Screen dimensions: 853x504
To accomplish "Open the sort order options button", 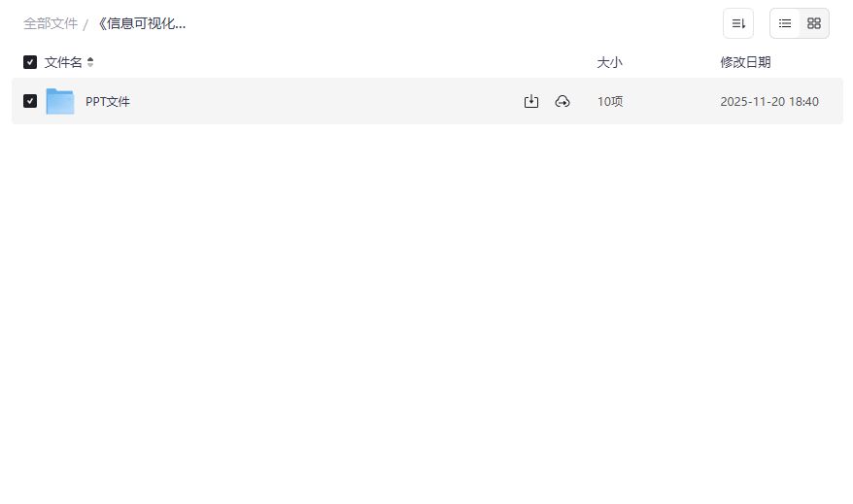I will tap(738, 23).
